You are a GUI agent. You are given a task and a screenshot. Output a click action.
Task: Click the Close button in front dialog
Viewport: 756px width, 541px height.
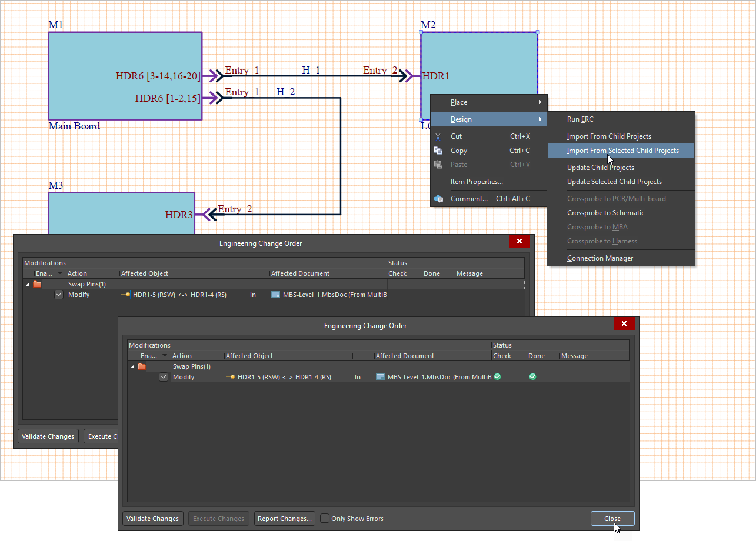[612, 519]
